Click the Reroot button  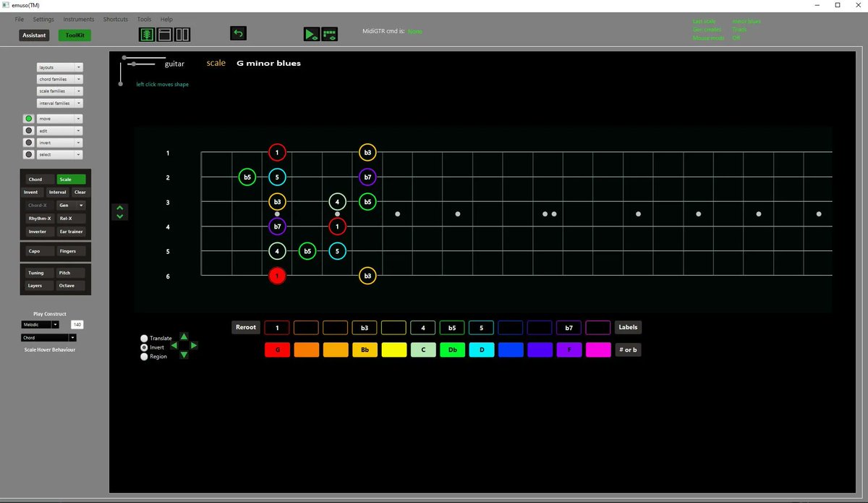coord(246,327)
